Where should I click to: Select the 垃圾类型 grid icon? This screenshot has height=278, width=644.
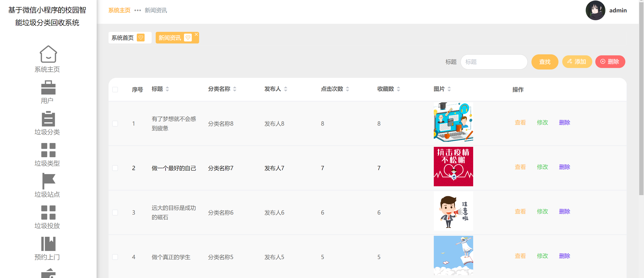48,150
